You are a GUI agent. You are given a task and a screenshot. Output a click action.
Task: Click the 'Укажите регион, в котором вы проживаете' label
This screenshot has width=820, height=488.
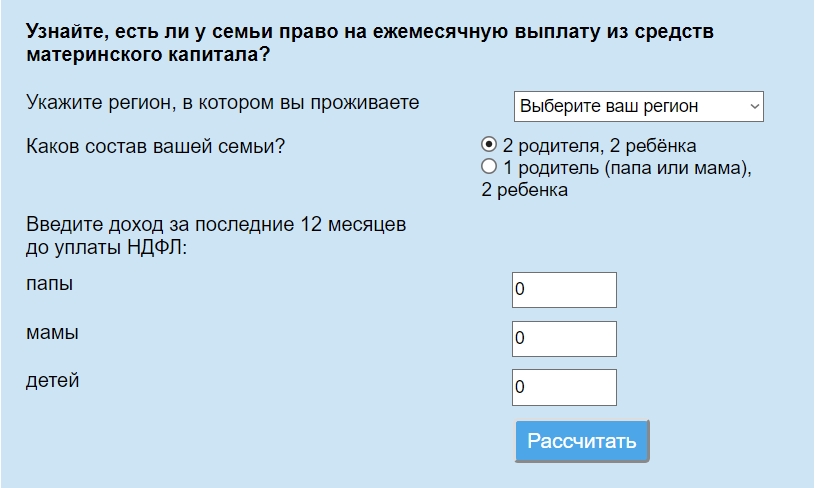[222, 102]
